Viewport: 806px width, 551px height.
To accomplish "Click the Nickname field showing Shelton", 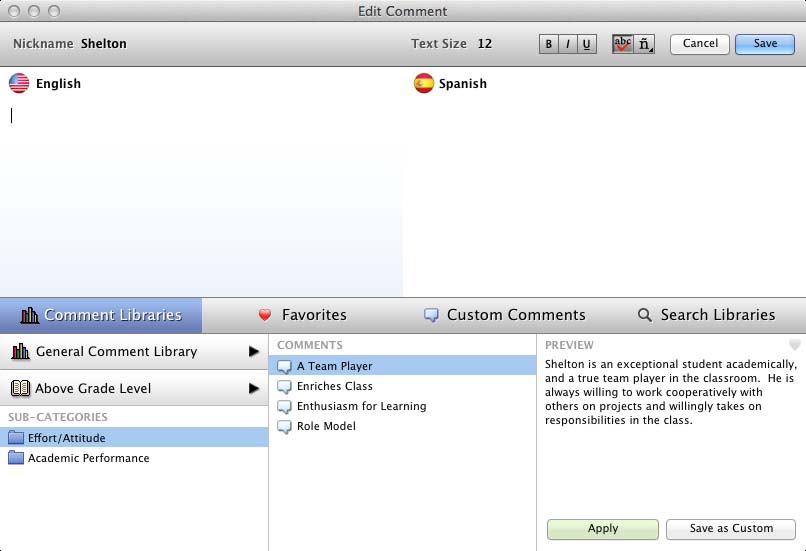I will click(x=104, y=44).
